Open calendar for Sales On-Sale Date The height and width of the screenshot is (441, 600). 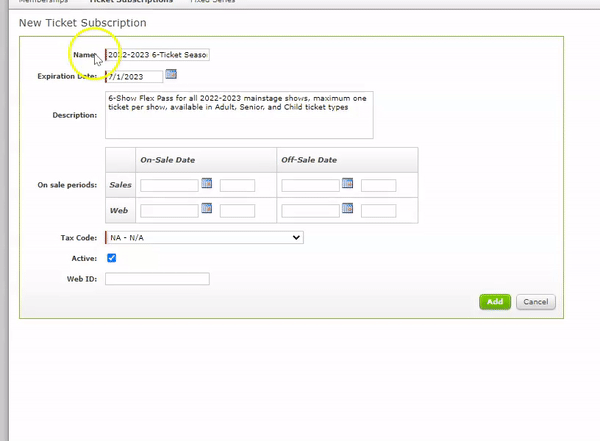pos(207,183)
